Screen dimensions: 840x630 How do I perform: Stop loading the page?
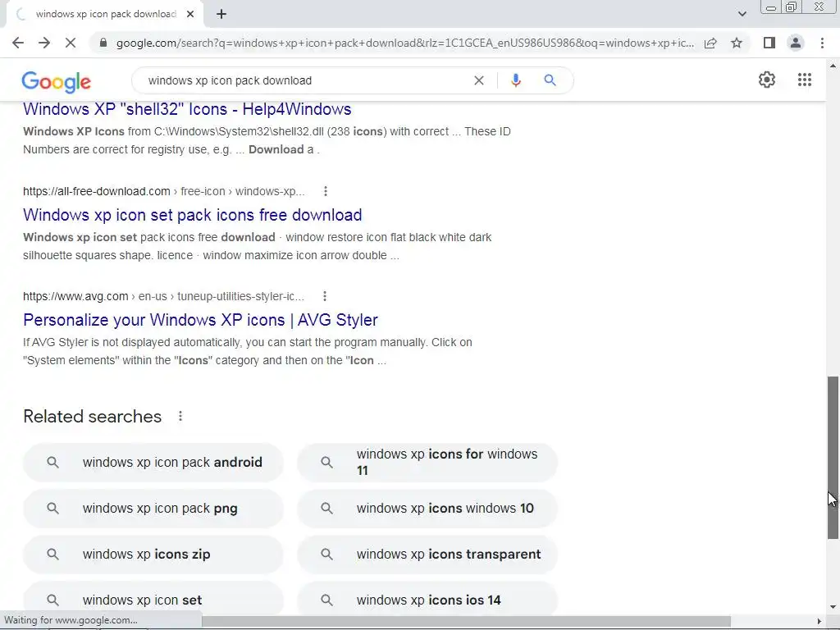[x=71, y=43]
